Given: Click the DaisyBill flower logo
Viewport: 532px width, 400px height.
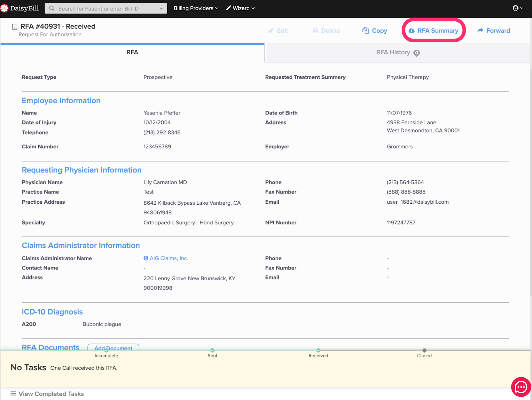Looking at the screenshot, I should point(4,8).
